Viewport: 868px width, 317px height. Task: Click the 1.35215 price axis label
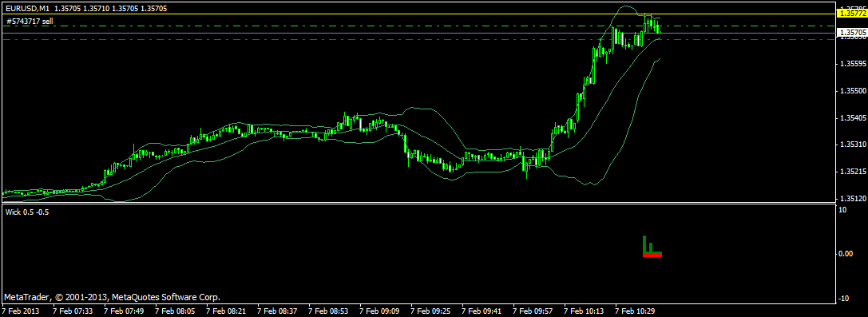coord(853,172)
